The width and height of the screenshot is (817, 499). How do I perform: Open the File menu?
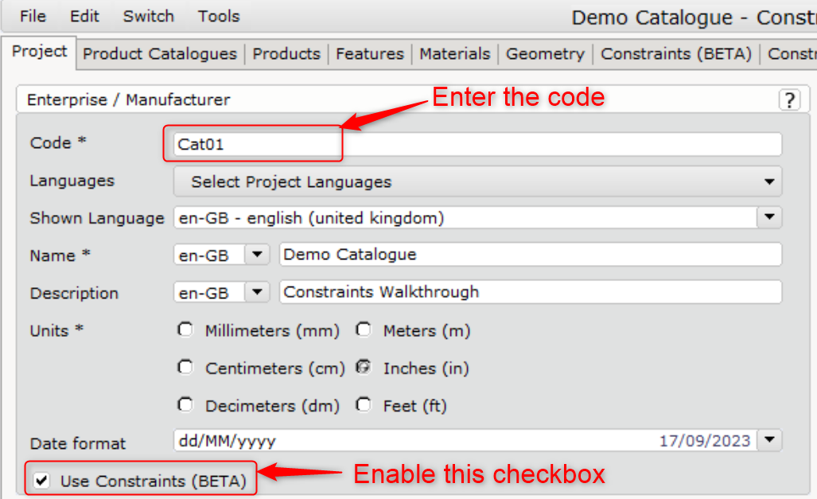point(33,16)
